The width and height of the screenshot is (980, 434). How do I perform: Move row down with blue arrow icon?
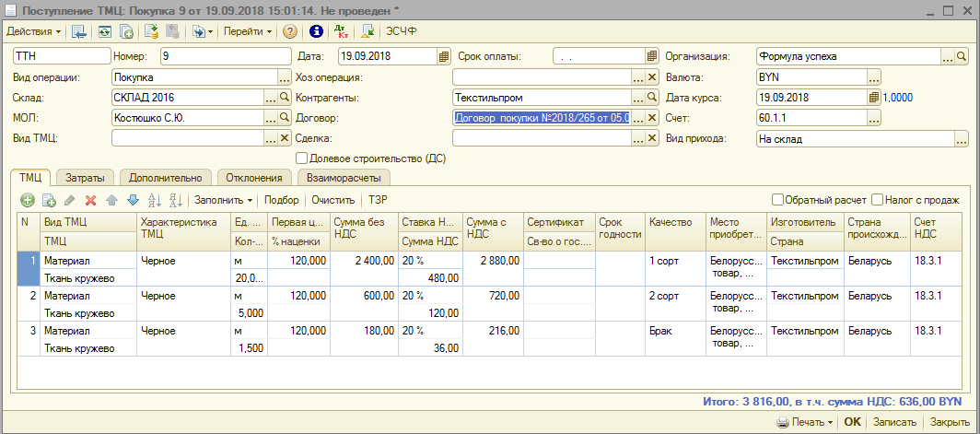pyautogui.click(x=132, y=200)
